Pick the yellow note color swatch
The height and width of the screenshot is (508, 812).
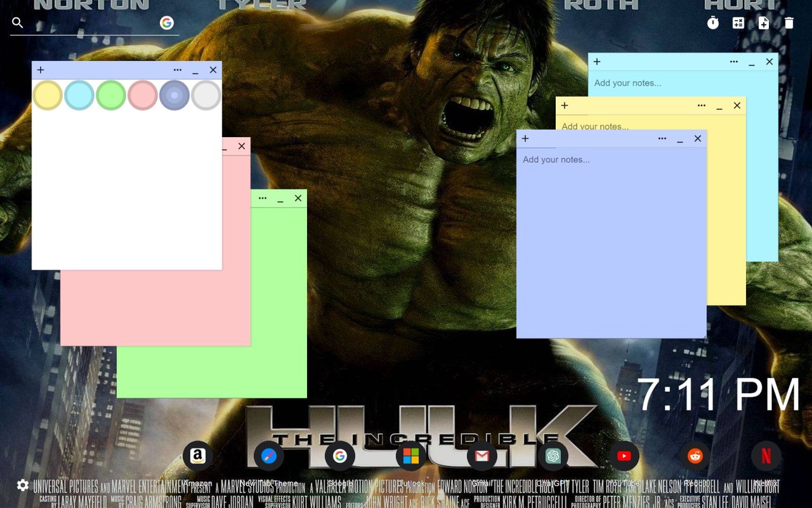48,95
